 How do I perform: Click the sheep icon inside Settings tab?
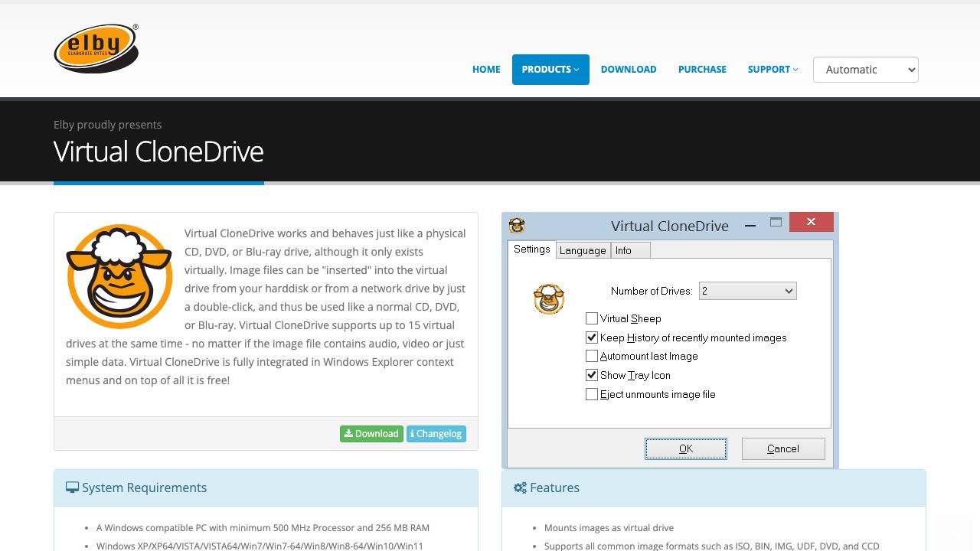pos(549,299)
